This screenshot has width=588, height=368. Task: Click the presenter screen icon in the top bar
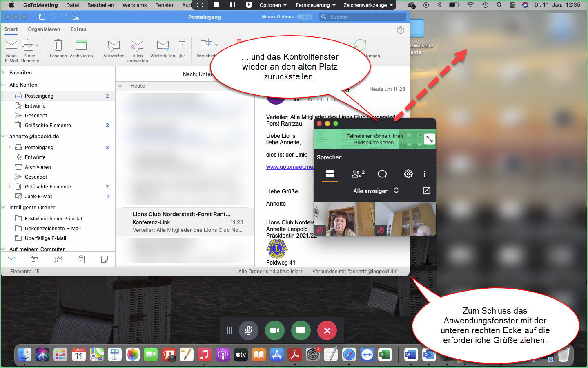point(249,5)
